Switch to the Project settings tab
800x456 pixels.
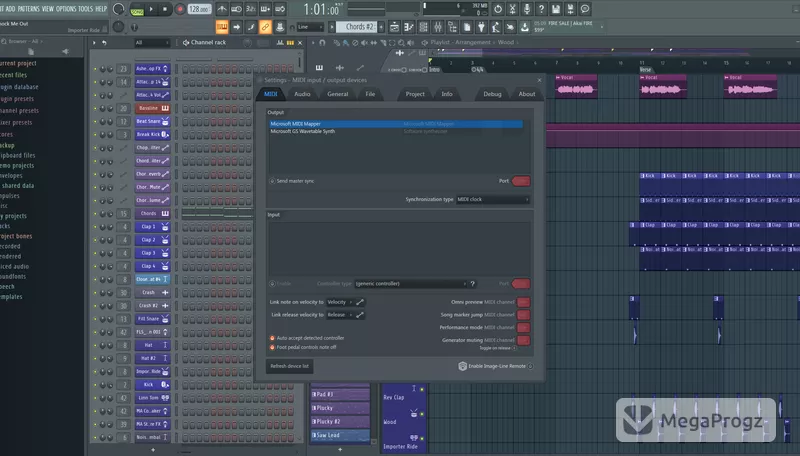(415, 94)
